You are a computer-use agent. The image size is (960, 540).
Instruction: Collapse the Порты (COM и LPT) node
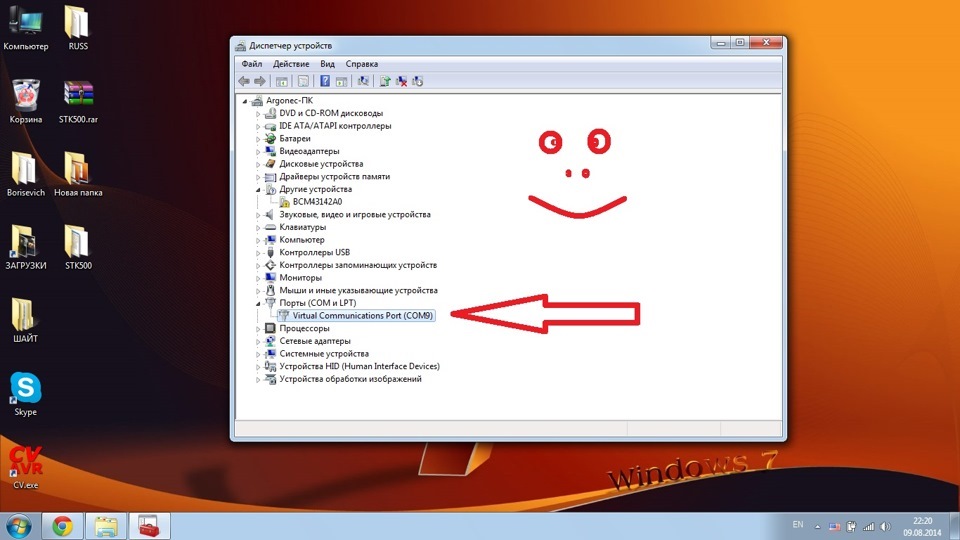pos(258,303)
